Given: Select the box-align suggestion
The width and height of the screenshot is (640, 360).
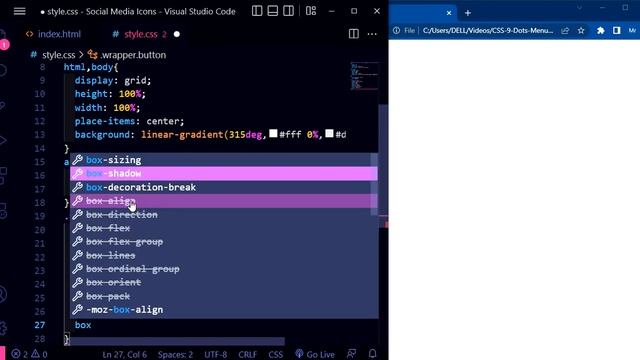Looking at the screenshot, I should 224,201.
